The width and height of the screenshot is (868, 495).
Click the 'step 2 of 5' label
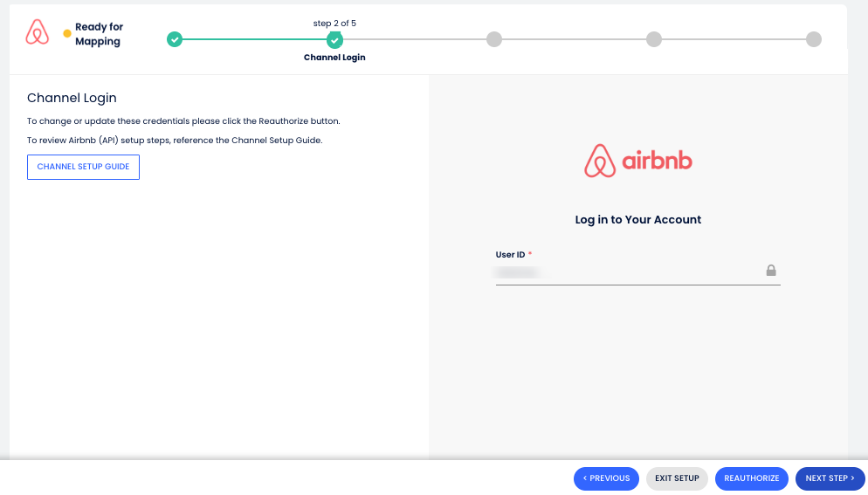click(334, 24)
